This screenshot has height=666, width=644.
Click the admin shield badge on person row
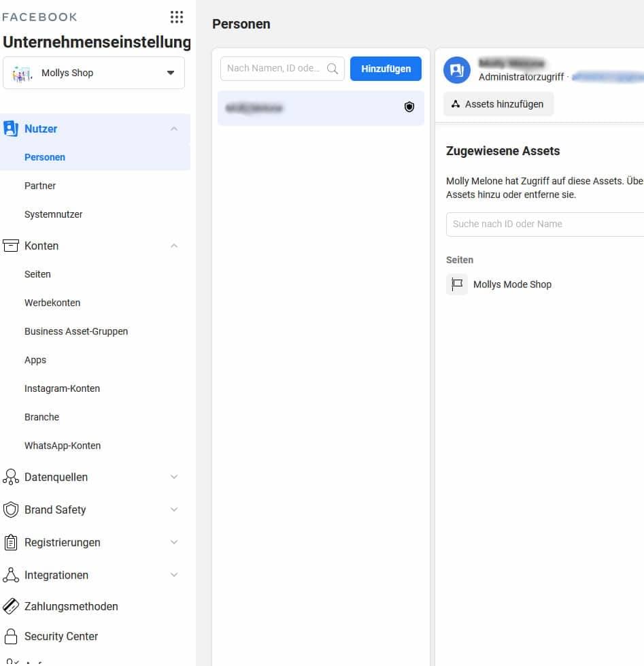(x=409, y=107)
